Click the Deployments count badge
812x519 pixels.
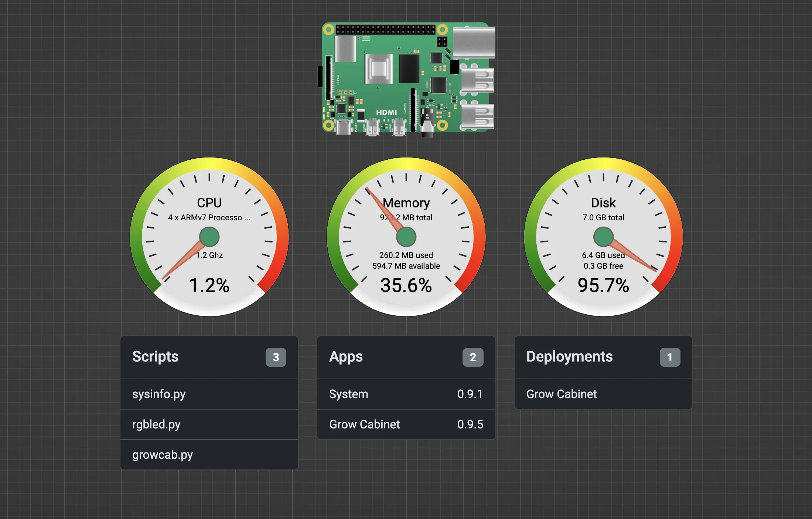click(x=669, y=357)
